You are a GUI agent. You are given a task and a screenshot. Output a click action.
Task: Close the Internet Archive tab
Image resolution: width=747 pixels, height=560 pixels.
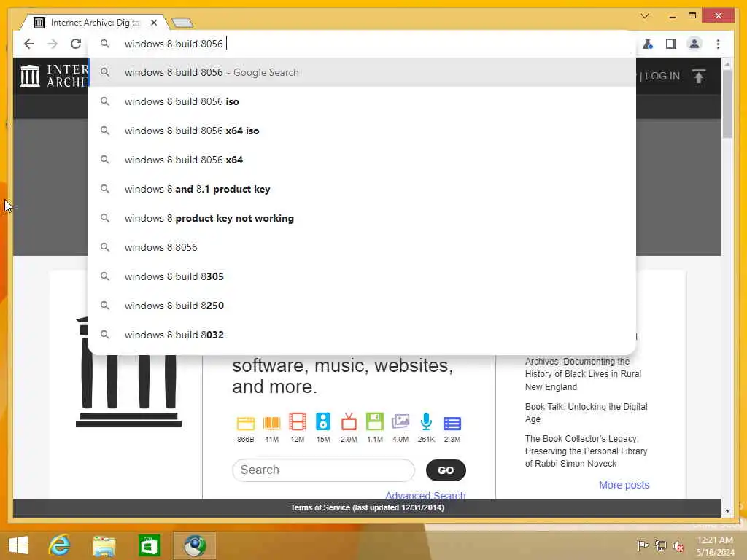[x=154, y=23]
